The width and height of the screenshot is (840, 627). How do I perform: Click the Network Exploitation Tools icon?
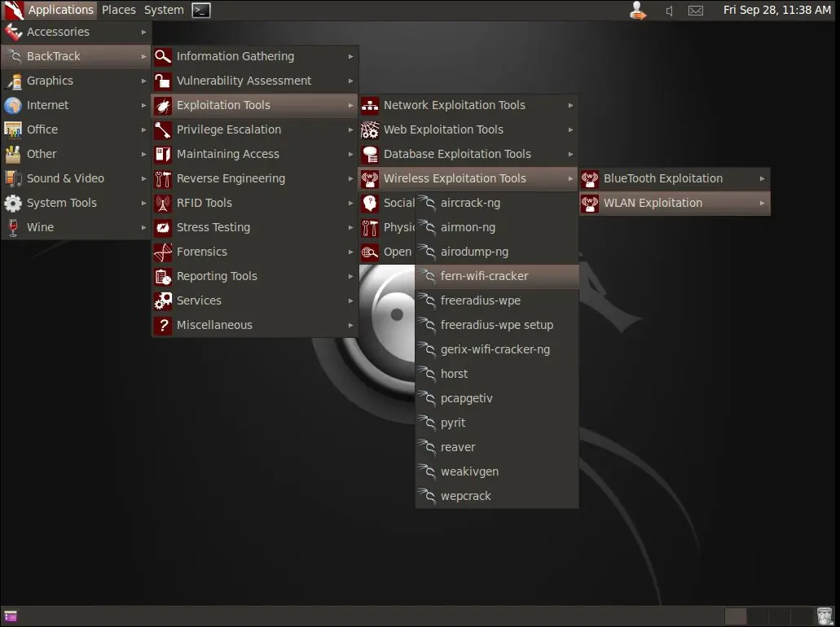(x=370, y=106)
